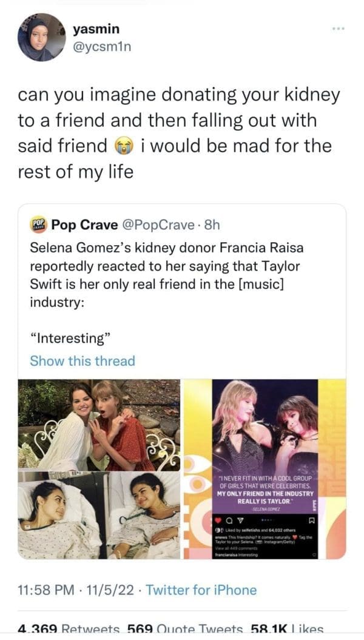This screenshot has height=640, width=364.
Task: Open the concert stage photo with quote
Action: 264,468
